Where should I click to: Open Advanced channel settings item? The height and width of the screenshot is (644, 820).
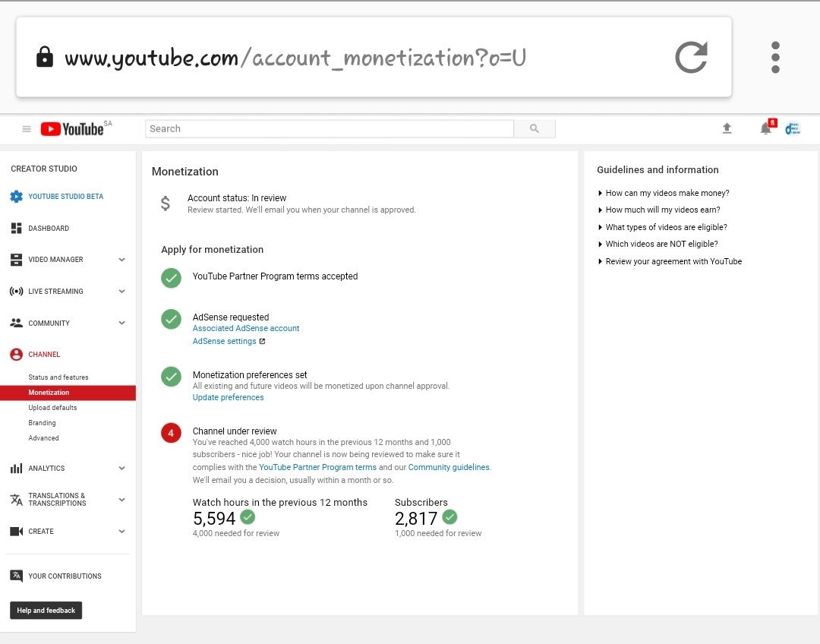pos(43,438)
